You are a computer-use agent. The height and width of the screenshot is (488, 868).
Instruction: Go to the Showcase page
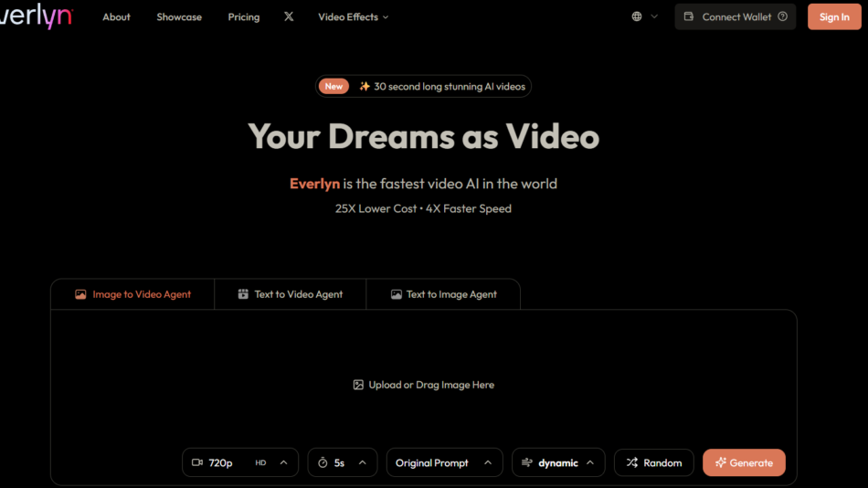pyautogui.click(x=179, y=16)
